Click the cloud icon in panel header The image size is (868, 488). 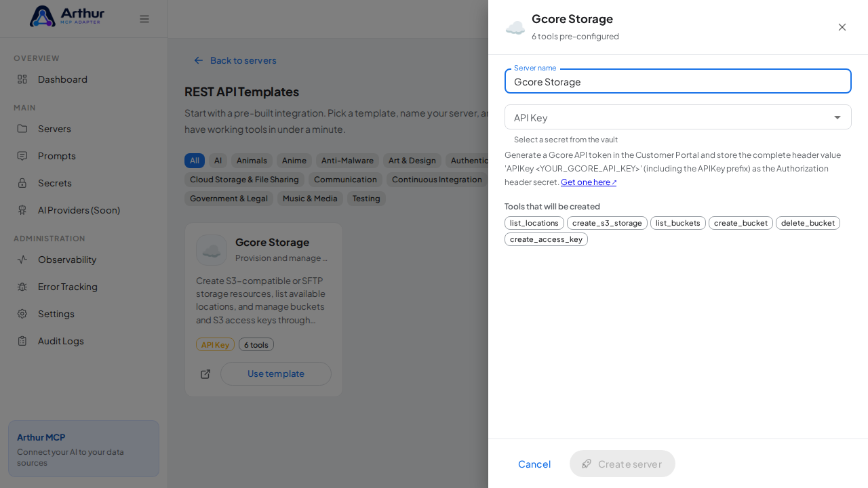pos(515,28)
